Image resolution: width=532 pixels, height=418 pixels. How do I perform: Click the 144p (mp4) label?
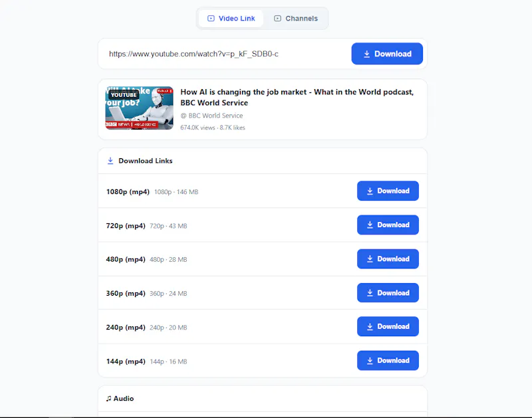click(126, 362)
